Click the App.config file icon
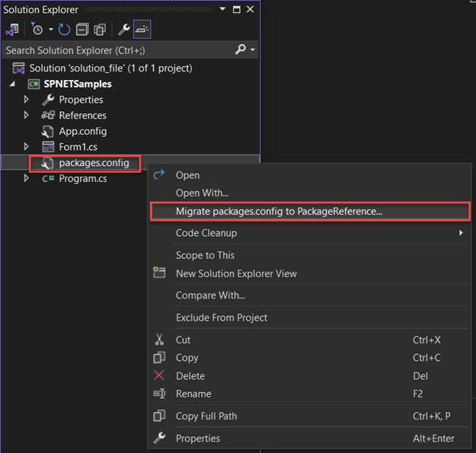 (48, 132)
